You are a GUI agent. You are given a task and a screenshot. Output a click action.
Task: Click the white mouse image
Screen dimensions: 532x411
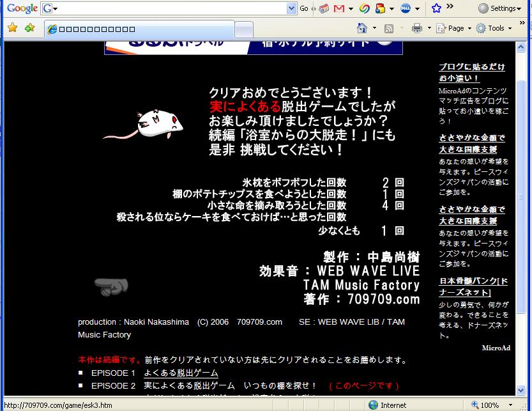(154, 122)
